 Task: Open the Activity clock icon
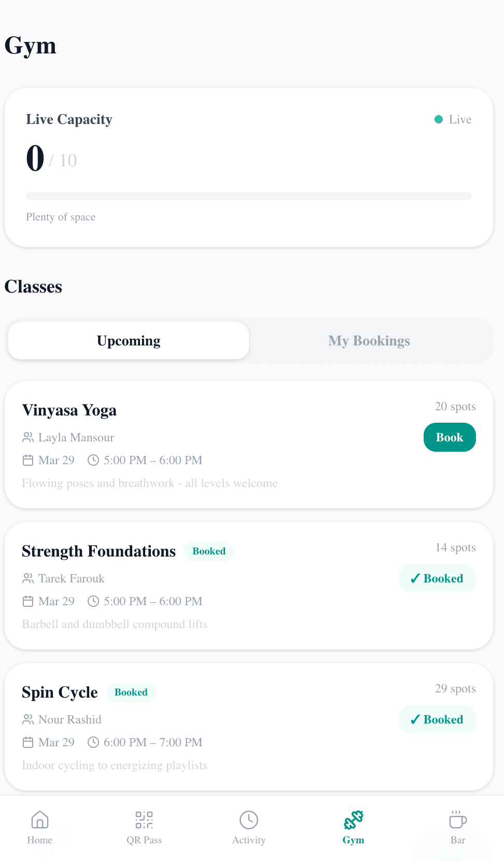249,820
